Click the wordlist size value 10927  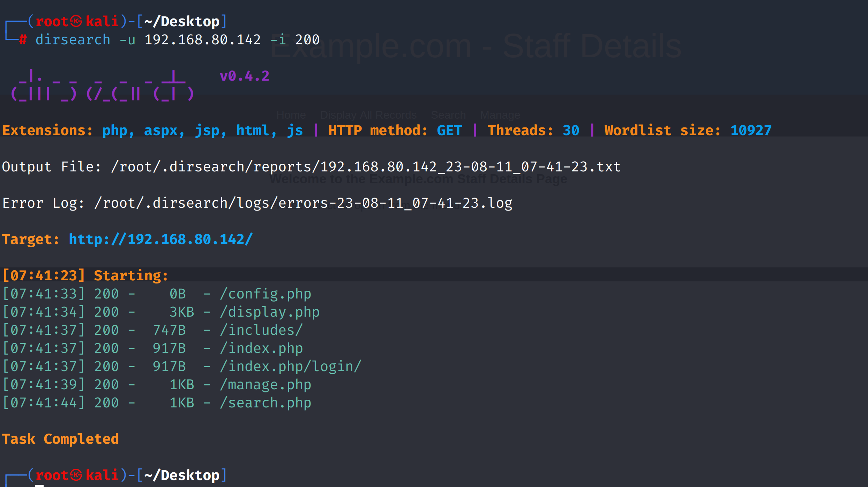click(x=751, y=131)
